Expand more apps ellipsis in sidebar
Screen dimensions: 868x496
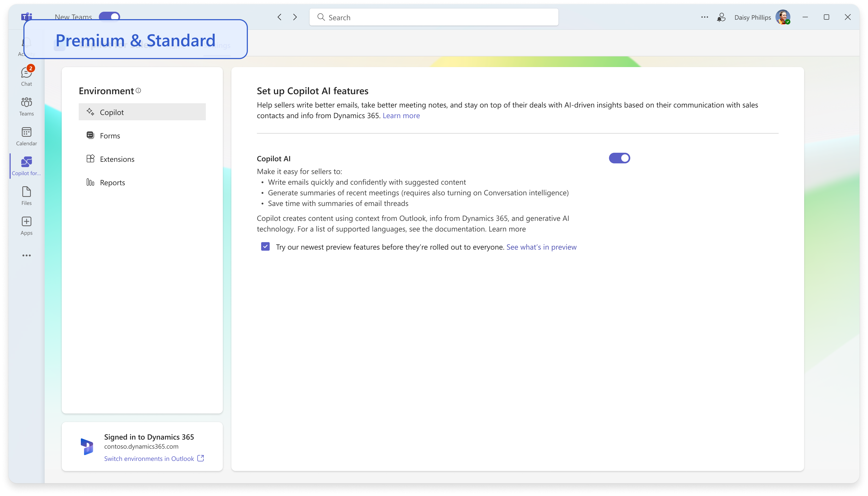coord(26,255)
